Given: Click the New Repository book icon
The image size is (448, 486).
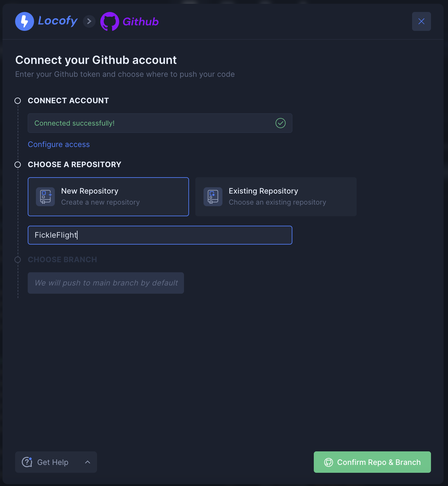Looking at the screenshot, I should click(45, 197).
